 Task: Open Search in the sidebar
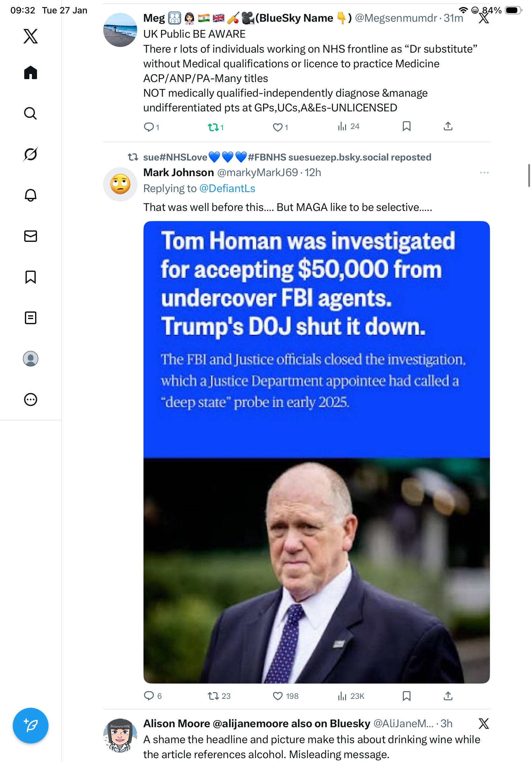pyautogui.click(x=31, y=114)
